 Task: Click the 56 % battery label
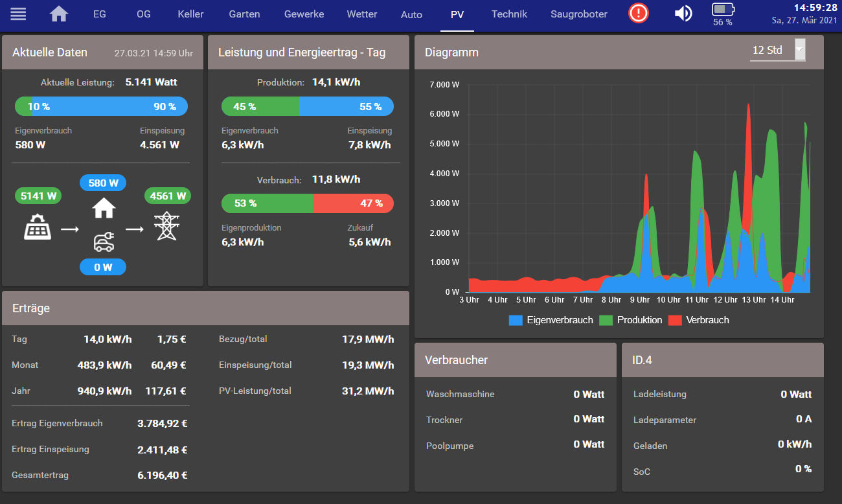click(723, 22)
